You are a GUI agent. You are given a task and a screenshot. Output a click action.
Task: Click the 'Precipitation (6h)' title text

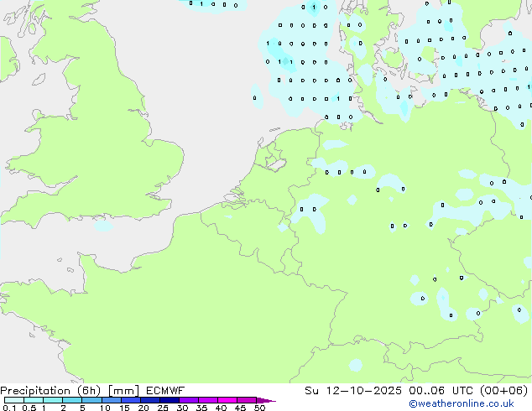coord(50,391)
